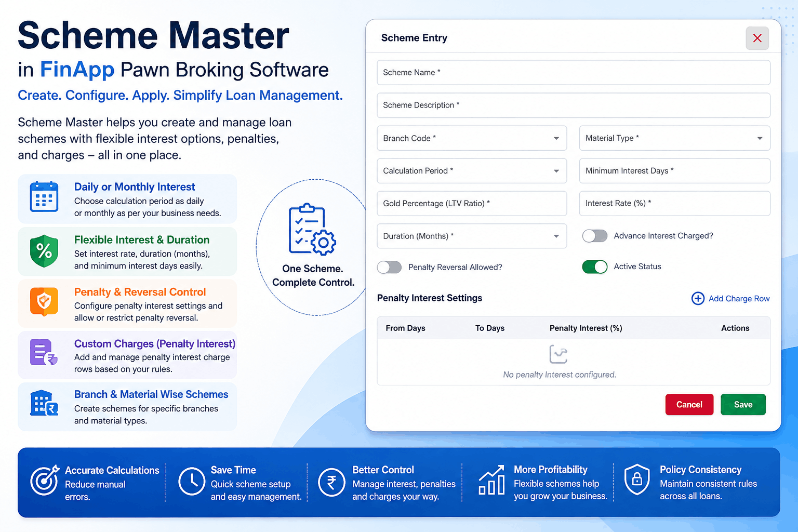The image size is (798, 532).
Task: Click the Save Time banner title
Action: [233, 470]
